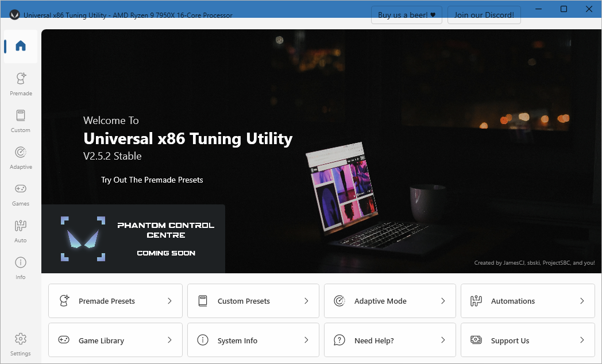The height and width of the screenshot is (364, 602).
Task: Maximize the application window
Action: pos(564,9)
